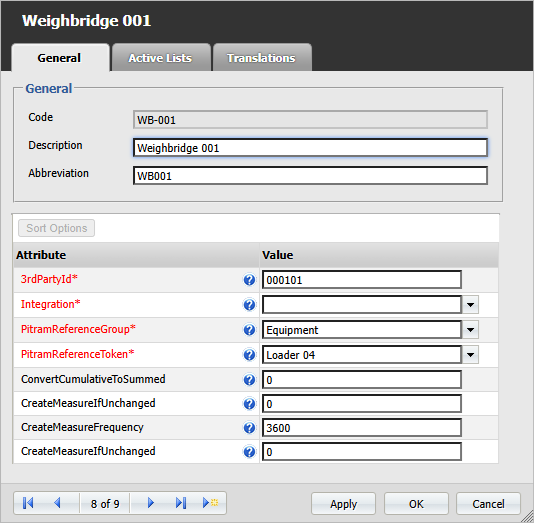Select the CreateMeasureFrequency attribute label
This screenshot has height=523, width=534.
pyautogui.click(x=82, y=427)
